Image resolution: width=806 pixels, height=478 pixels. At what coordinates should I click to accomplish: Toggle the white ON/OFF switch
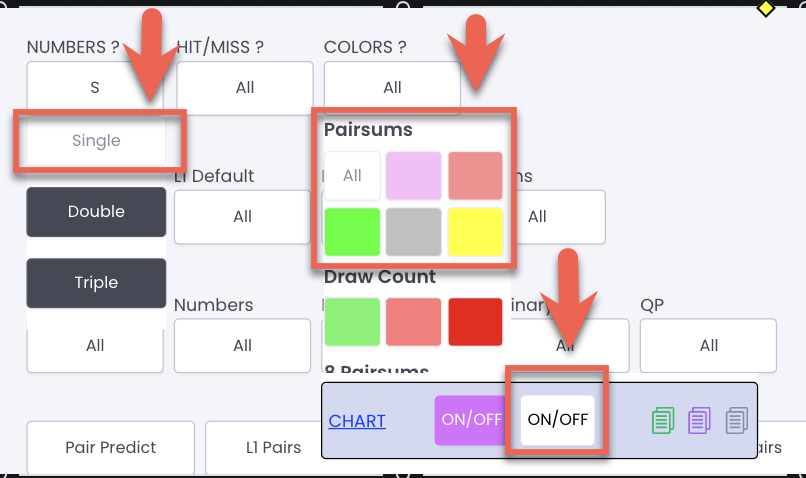point(558,420)
